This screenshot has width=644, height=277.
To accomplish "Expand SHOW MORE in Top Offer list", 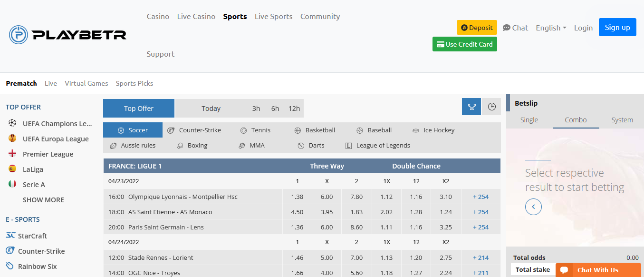I will (43, 200).
